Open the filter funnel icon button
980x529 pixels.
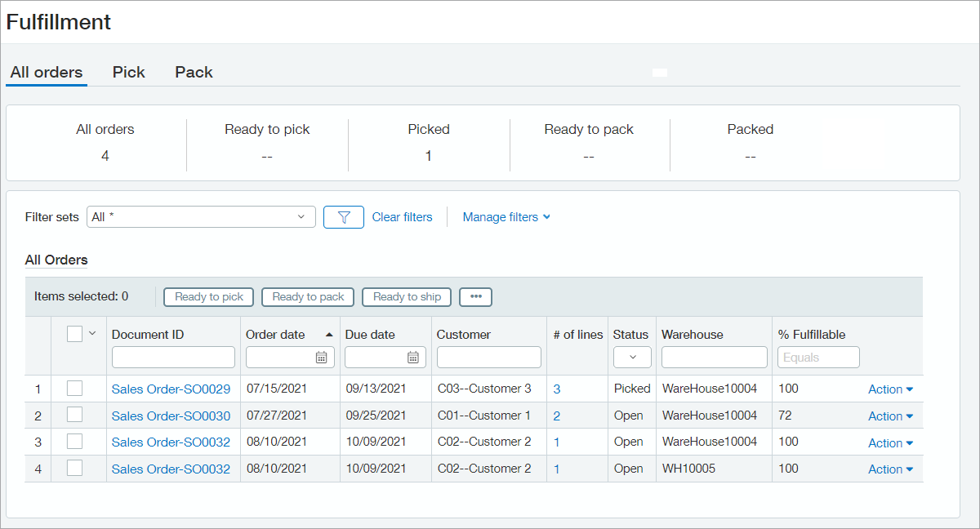tap(344, 217)
